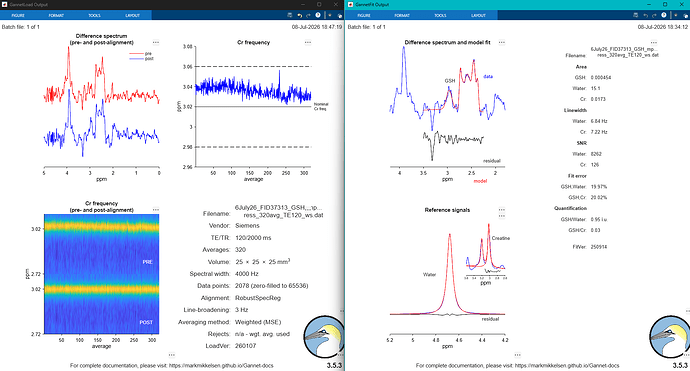Click the Cr frequency PRE/POST heatmap

101,274
